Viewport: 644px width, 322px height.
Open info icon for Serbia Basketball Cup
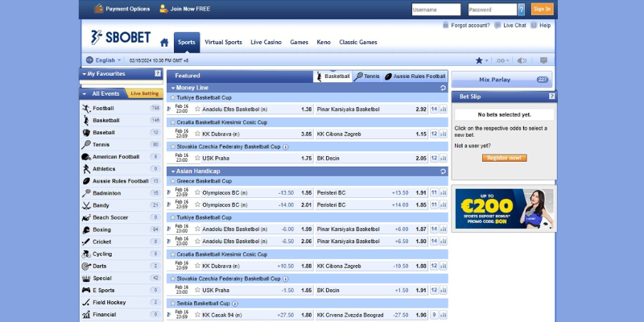tap(235, 303)
